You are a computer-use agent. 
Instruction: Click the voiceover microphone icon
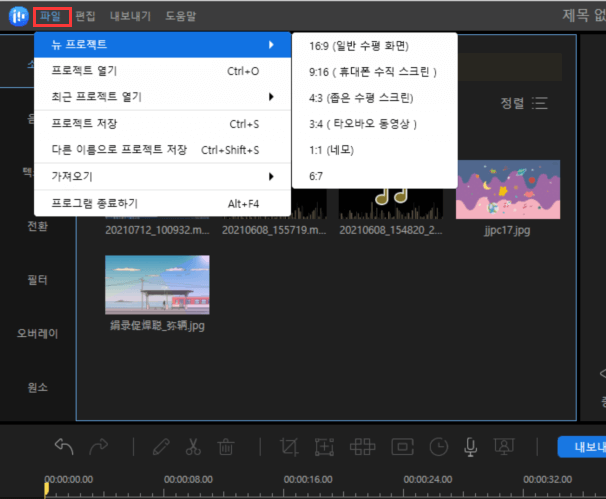470,447
